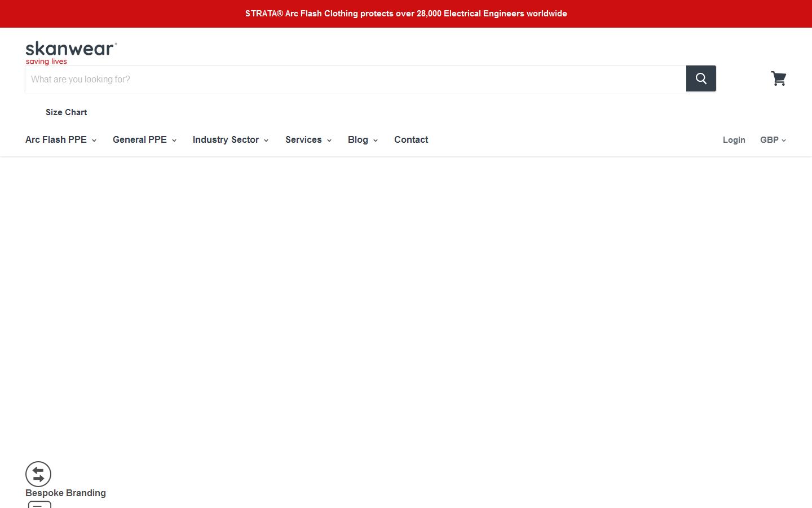Expand the Industry Sector menu
This screenshot has width=812, height=508.
point(231,140)
